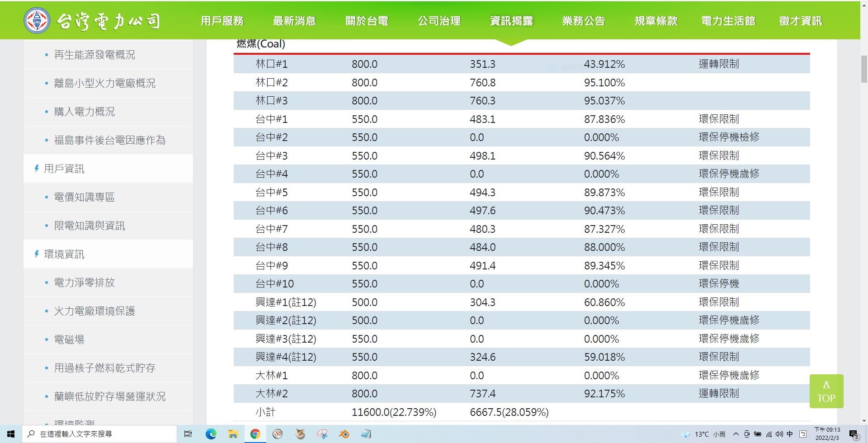Show hidden system tray icons
The width and height of the screenshot is (868, 443).
pyautogui.click(x=736, y=434)
